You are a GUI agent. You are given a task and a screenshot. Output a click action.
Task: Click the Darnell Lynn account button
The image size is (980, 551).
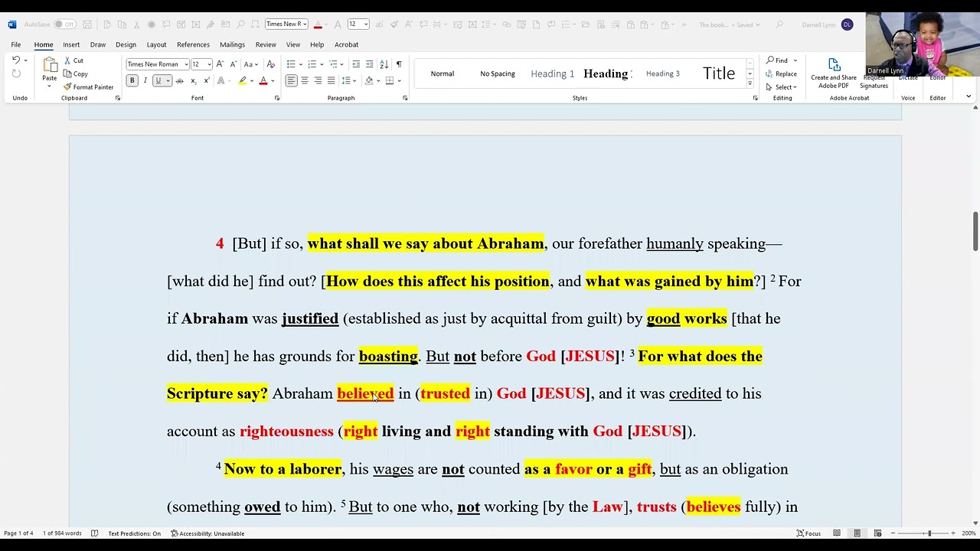[827, 24]
